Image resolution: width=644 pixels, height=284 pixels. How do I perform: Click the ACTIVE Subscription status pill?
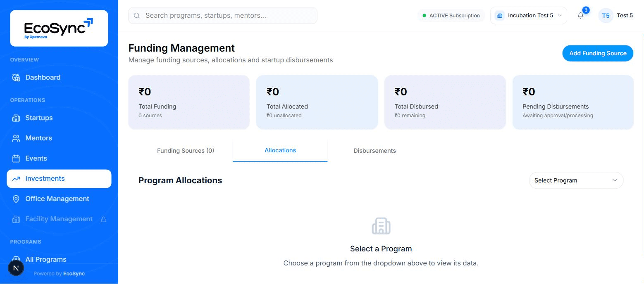point(451,16)
